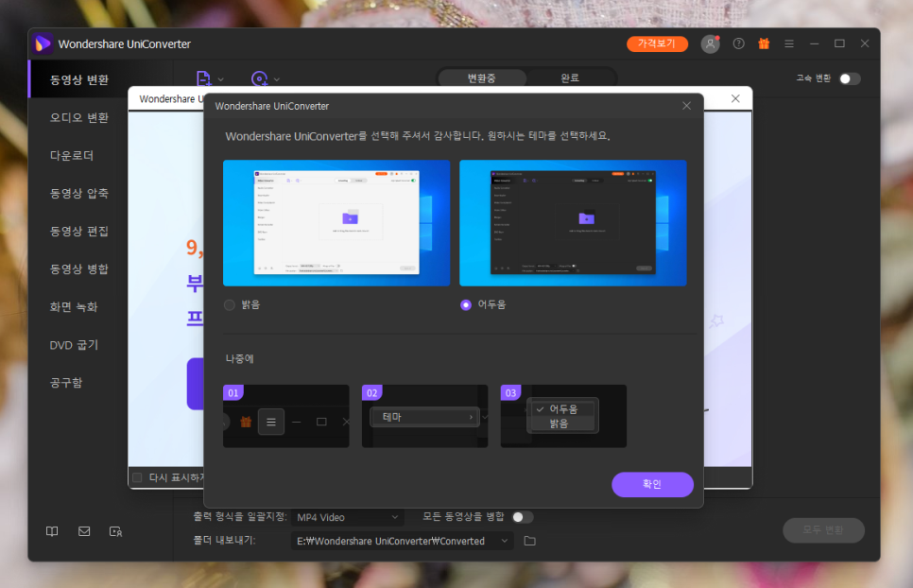This screenshot has width=913, height=588.
Task: Click the orange 가격보기 pricing button
Action: (x=657, y=43)
